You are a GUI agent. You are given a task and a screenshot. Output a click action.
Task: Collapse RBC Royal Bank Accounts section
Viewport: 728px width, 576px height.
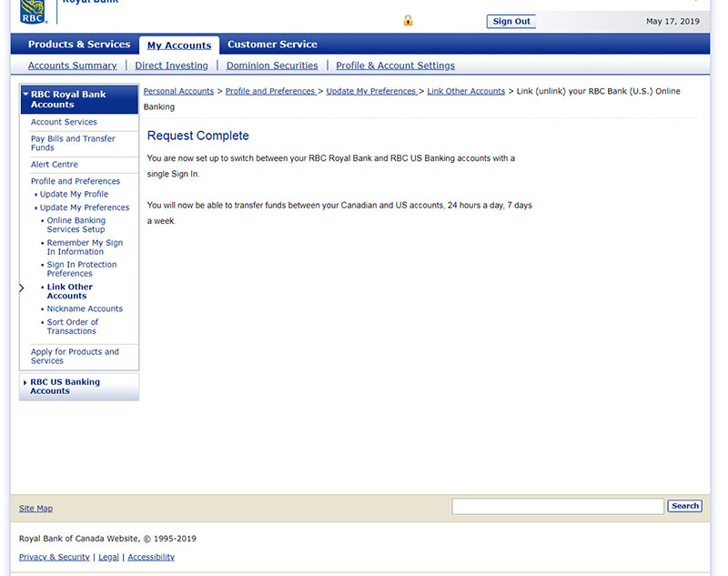coord(79,99)
